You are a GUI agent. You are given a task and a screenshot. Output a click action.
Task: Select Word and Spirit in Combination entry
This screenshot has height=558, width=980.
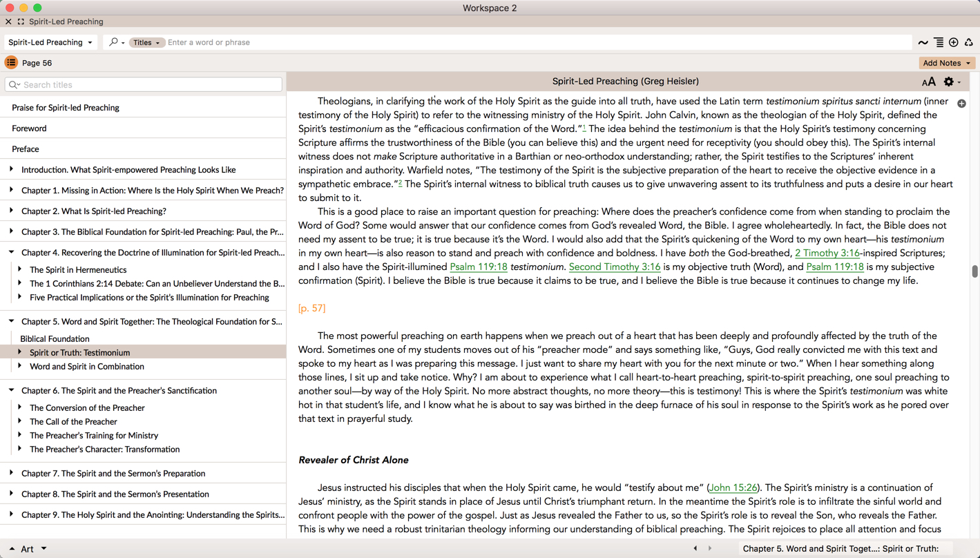[87, 367]
